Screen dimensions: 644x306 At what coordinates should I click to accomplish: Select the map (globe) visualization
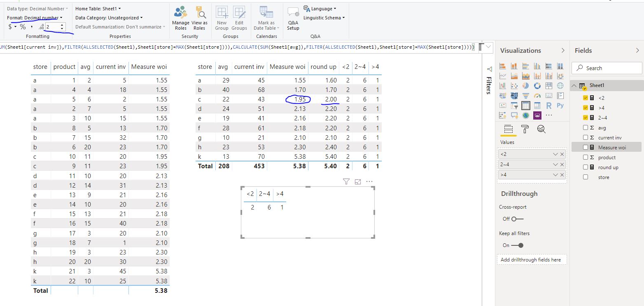(x=560, y=86)
